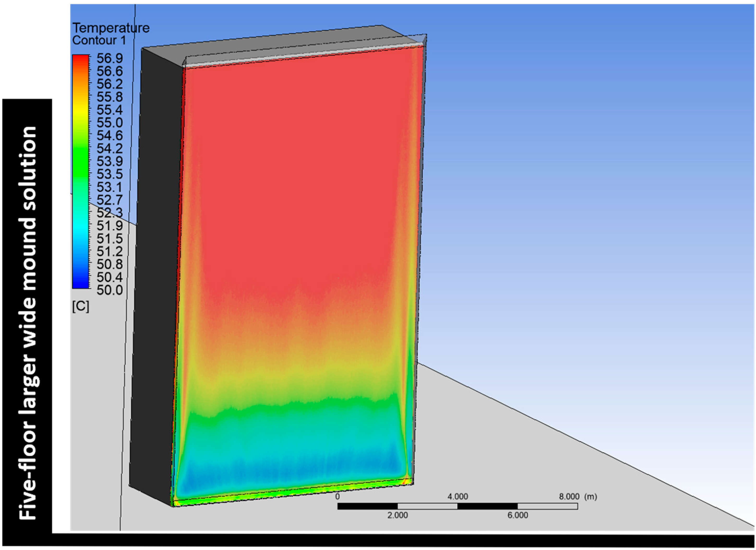This screenshot has width=756, height=550.
Task: Click the red top of the color bar
Action: (80, 59)
